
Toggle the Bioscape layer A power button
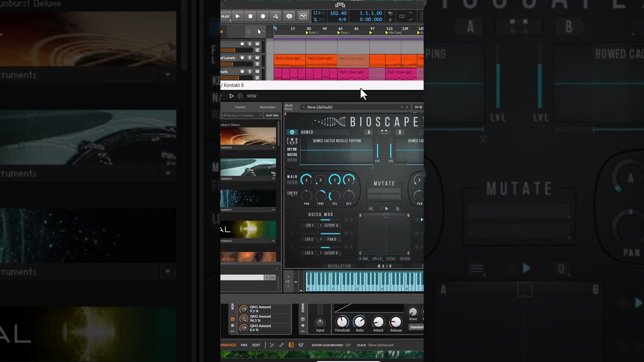(x=292, y=132)
